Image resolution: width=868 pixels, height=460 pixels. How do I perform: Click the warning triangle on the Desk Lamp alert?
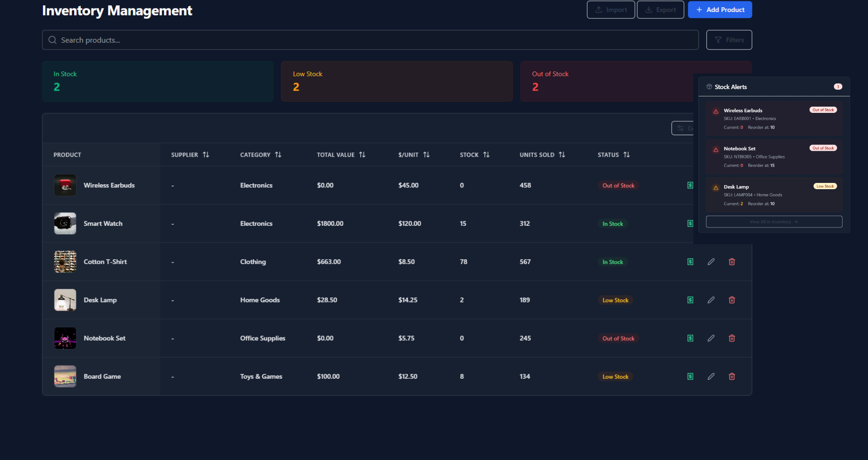point(716,187)
